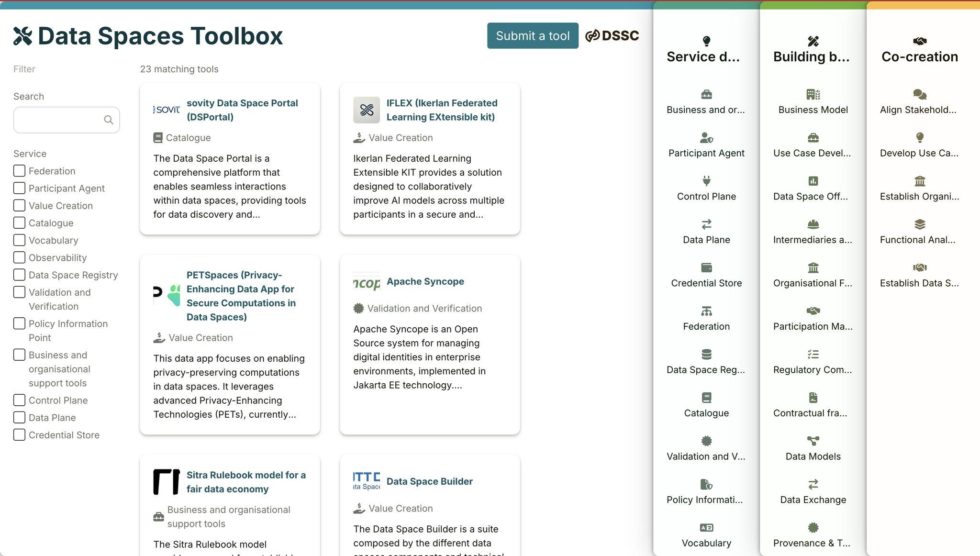Click the Submit a tool button
This screenshot has height=556, width=980.
(533, 35)
